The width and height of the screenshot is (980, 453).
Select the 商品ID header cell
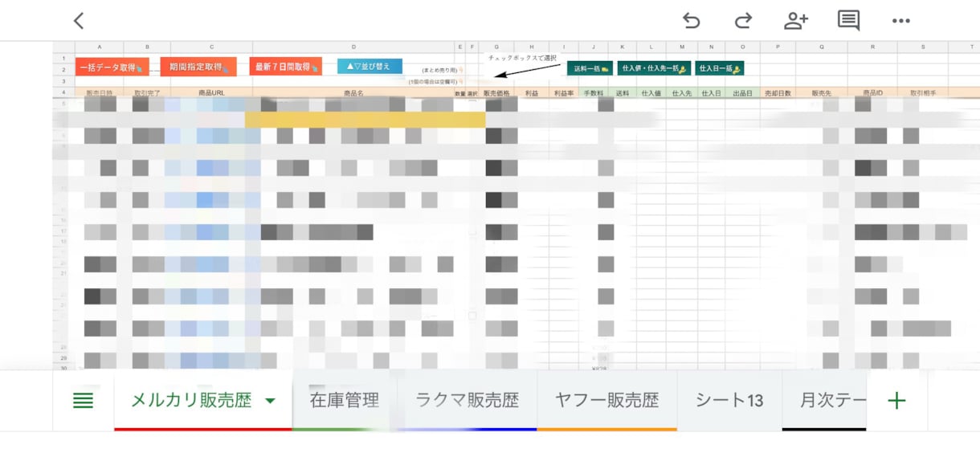tap(872, 93)
